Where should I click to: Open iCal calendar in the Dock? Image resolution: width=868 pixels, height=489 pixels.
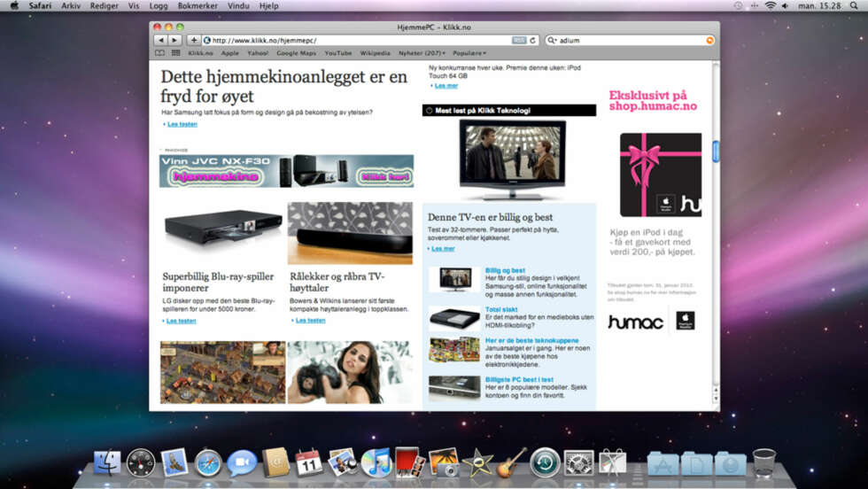309,462
